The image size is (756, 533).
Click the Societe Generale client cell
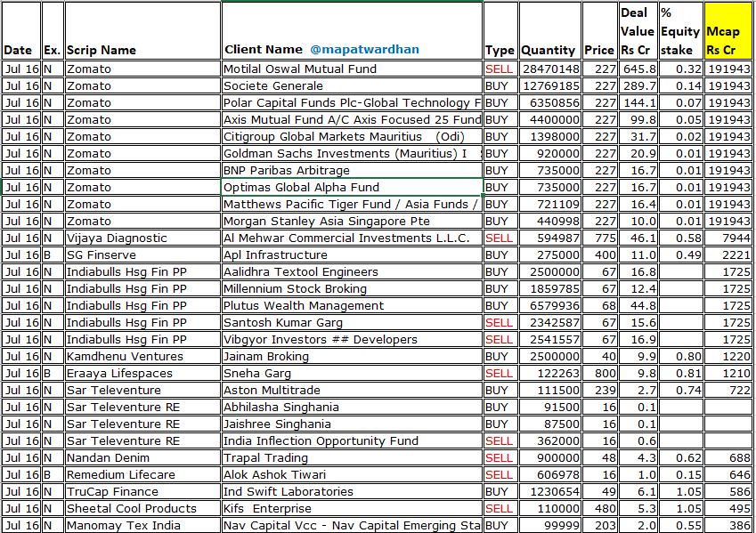(x=352, y=85)
